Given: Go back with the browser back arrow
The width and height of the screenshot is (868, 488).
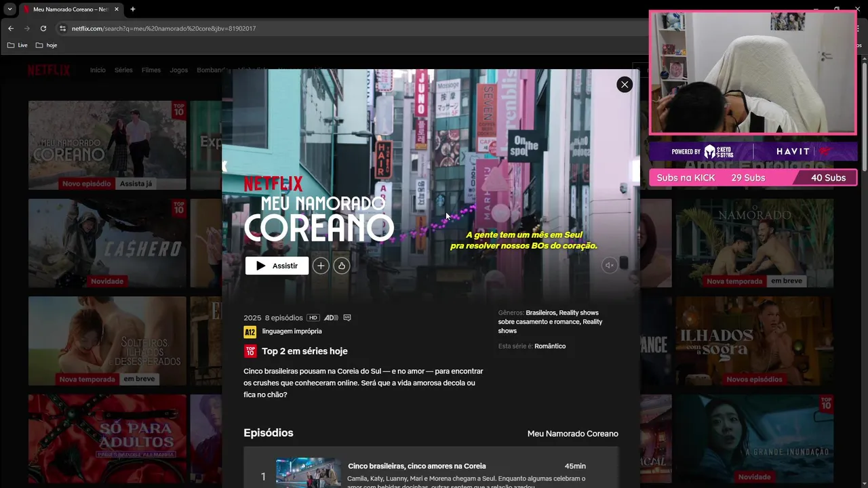Looking at the screenshot, I should [x=11, y=28].
